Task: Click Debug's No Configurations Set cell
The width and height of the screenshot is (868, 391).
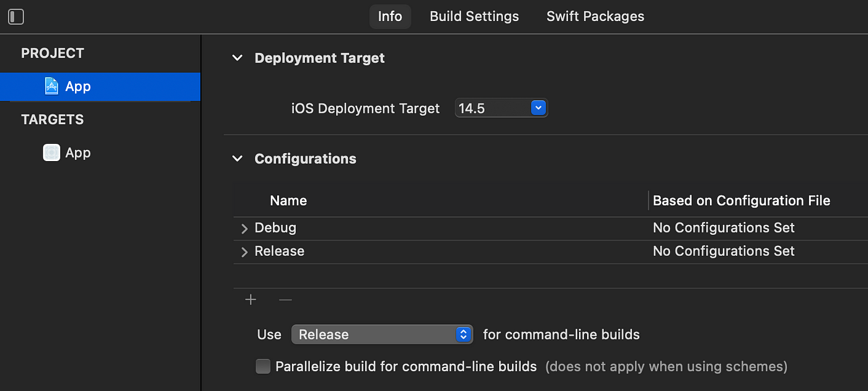Action: pyautogui.click(x=724, y=227)
